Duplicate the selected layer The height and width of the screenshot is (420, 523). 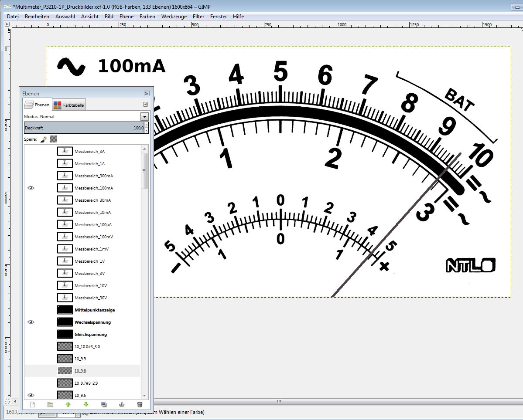tap(104, 404)
